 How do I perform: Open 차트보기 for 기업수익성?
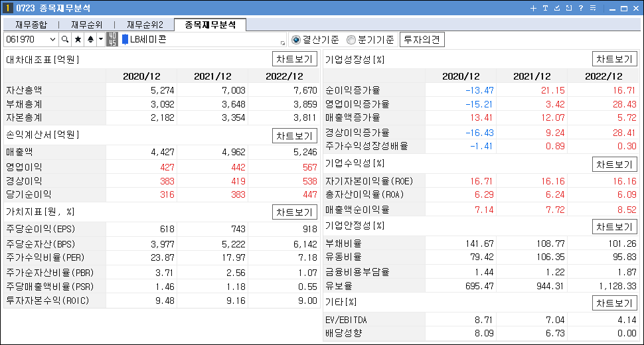tap(614, 165)
